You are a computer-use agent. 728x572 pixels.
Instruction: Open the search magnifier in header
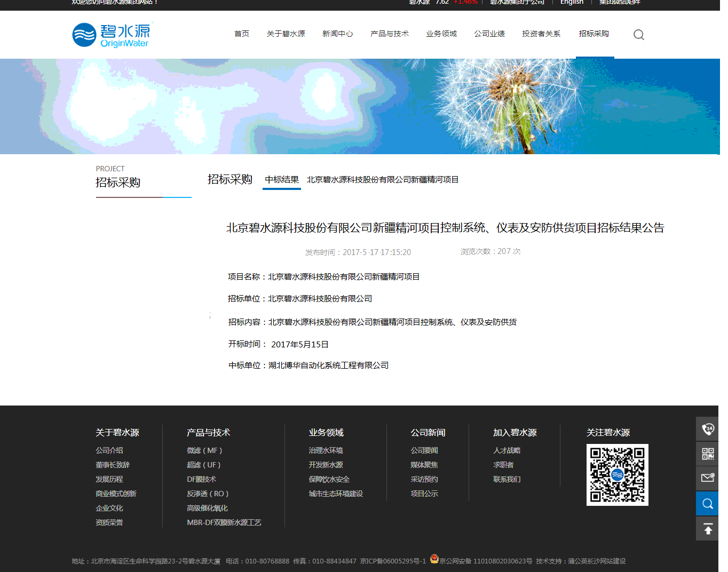click(638, 35)
